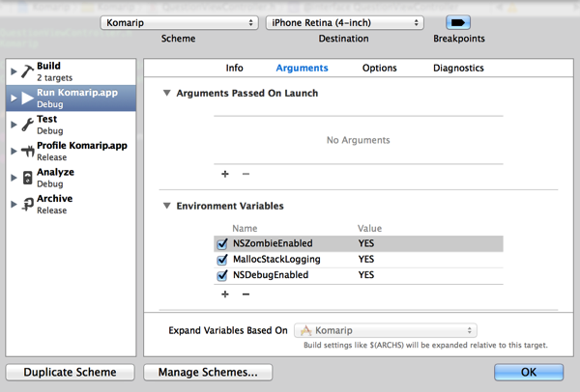Click the Archive icon

click(x=27, y=205)
